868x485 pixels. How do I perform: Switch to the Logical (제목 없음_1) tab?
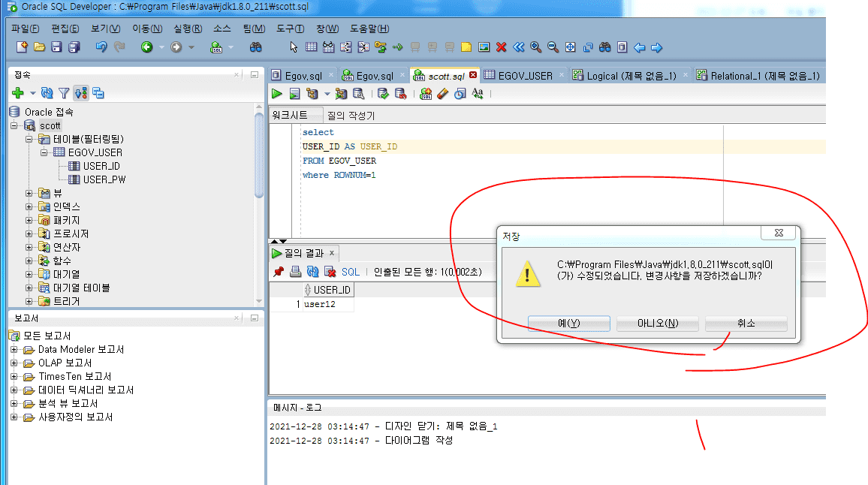[x=631, y=76]
